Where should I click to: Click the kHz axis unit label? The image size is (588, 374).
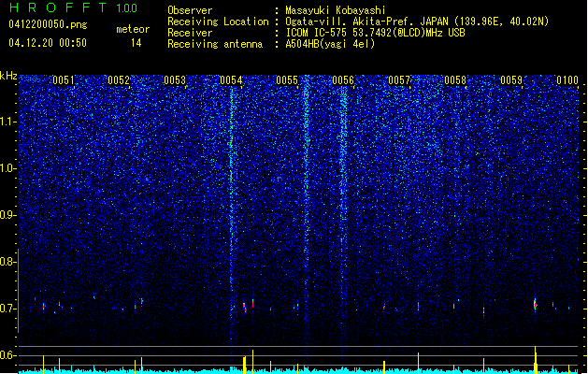point(8,76)
